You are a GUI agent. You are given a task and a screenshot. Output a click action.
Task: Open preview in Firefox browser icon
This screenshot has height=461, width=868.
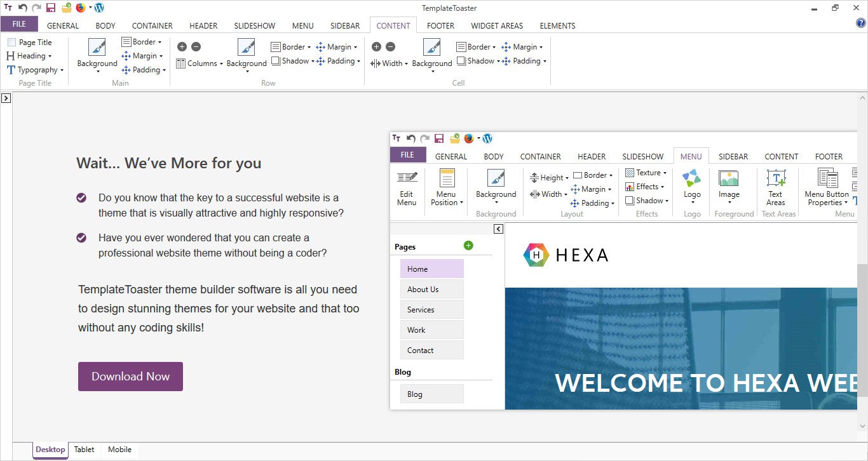pyautogui.click(x=81, y=8)
